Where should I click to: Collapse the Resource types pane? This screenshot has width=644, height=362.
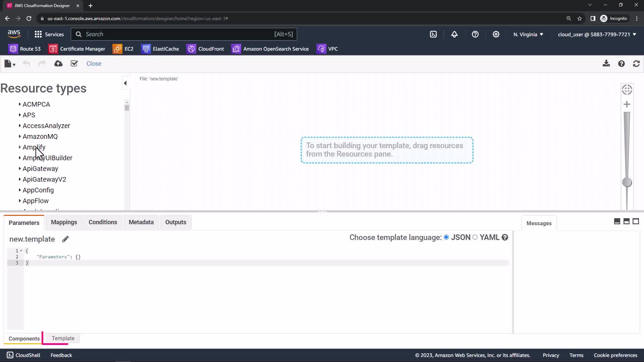click(x=125, y=83)
